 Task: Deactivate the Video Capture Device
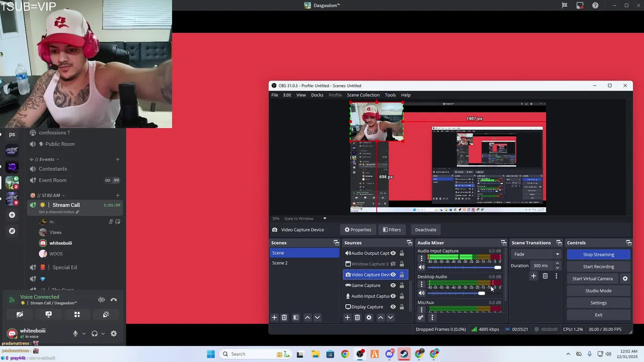[x=426, y=230]
